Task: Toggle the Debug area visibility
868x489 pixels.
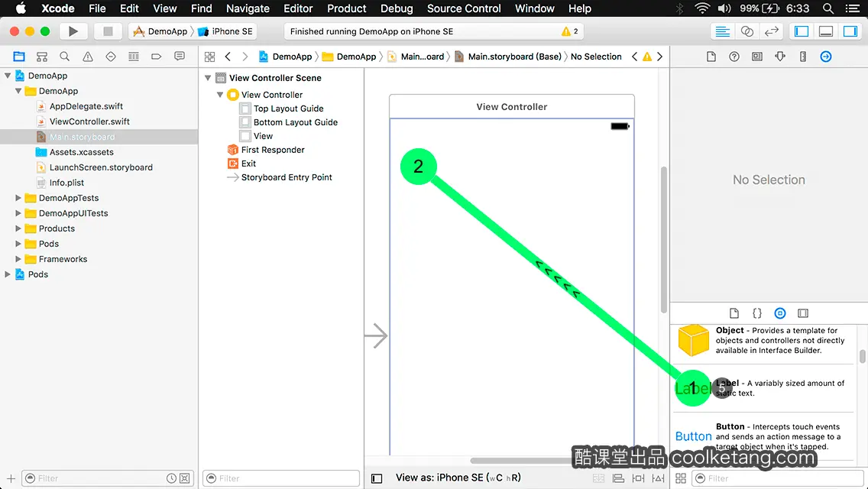Action: 826,31
